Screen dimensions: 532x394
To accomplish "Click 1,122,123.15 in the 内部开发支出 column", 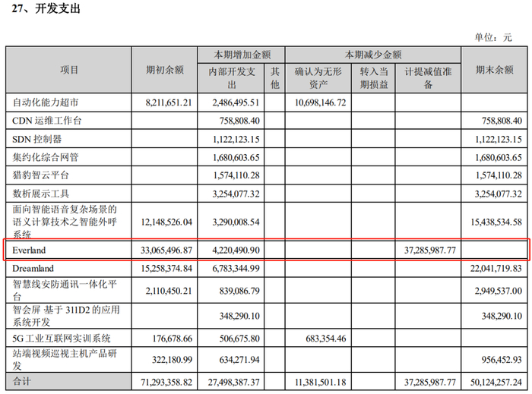I will pos(236,139).
